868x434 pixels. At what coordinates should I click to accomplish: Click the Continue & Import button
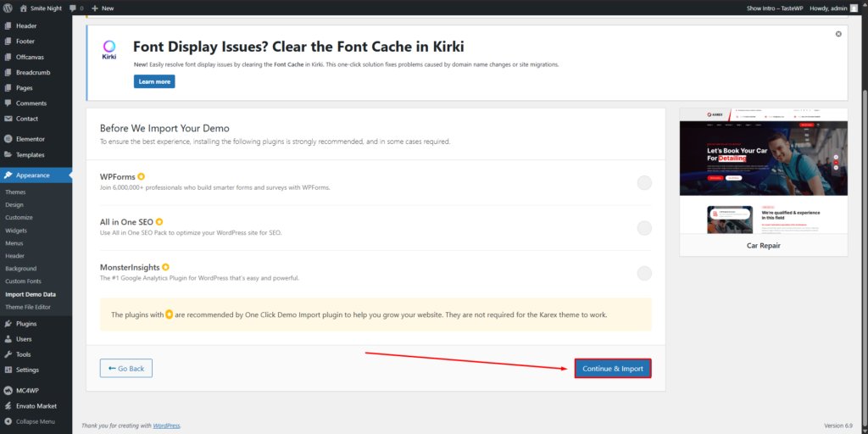pos(613,369)
